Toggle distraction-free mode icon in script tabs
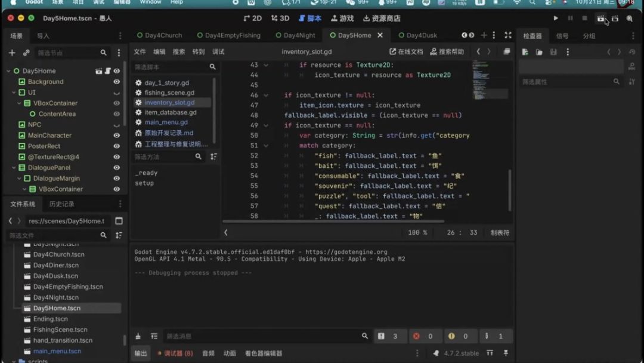The width and height of the screenshot is (644, 363). coord(508,35)
